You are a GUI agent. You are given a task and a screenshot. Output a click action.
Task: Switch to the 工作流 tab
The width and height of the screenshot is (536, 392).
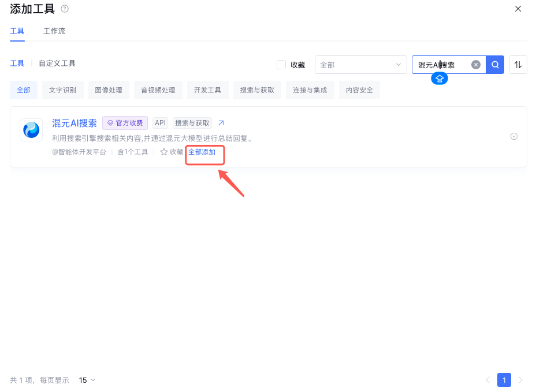(54, 31)
